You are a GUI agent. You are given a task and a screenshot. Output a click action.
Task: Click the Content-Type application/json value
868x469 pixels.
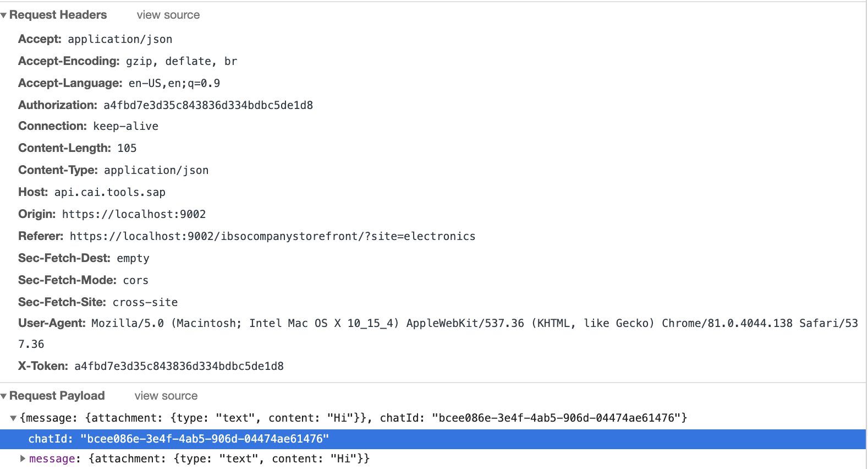(156, 170)
